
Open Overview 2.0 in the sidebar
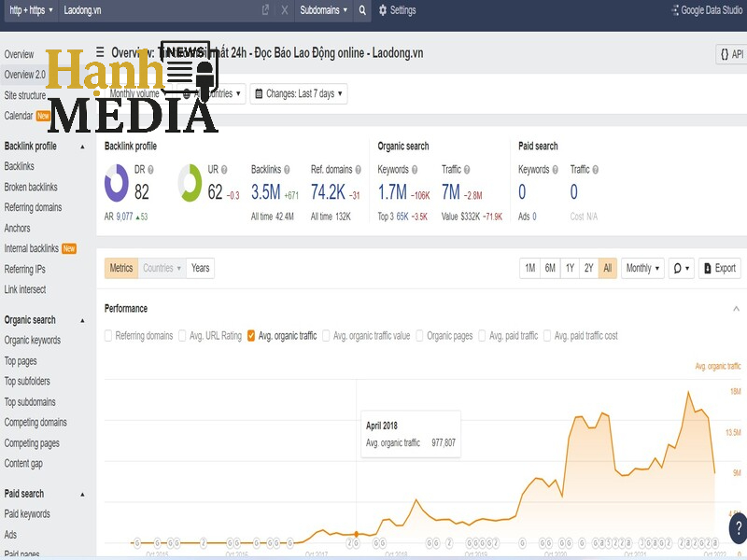[x=25, y=75]
